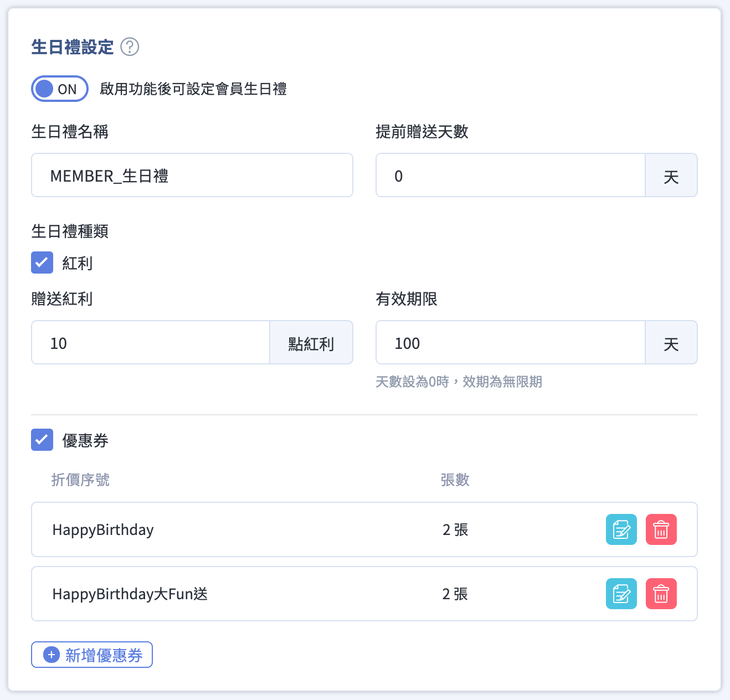The image size is (730, 700).
Task: Delete the HappyBirthday coupon
Action: pos(661,529)
